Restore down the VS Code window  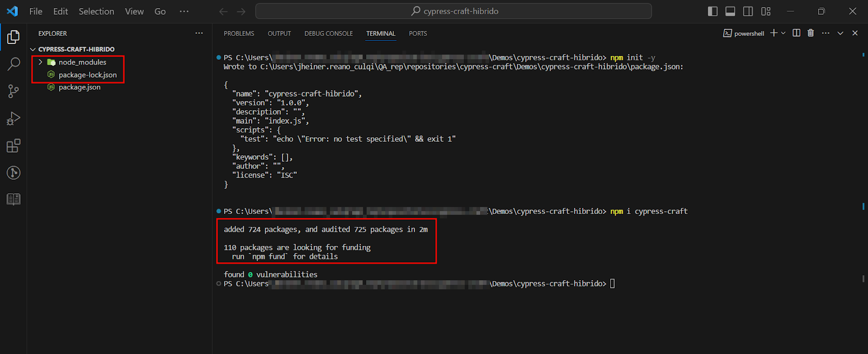click(821, 11)
